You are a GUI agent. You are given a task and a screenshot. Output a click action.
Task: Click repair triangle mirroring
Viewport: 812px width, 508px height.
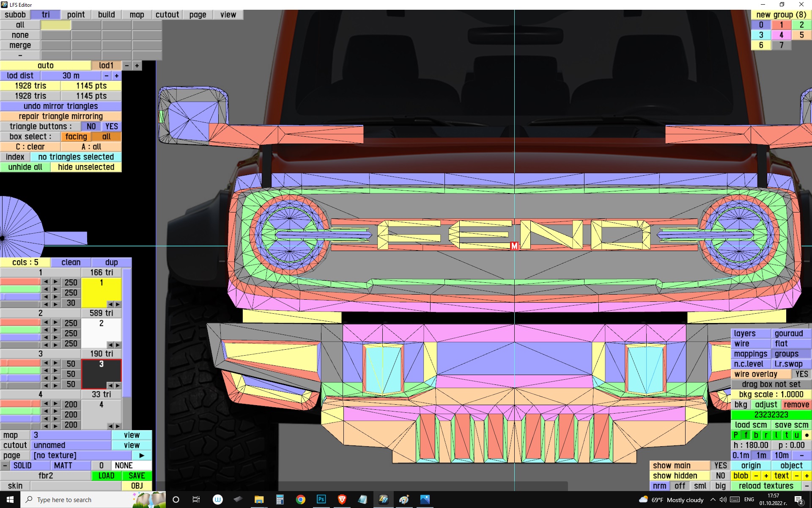tap(60, 116)
